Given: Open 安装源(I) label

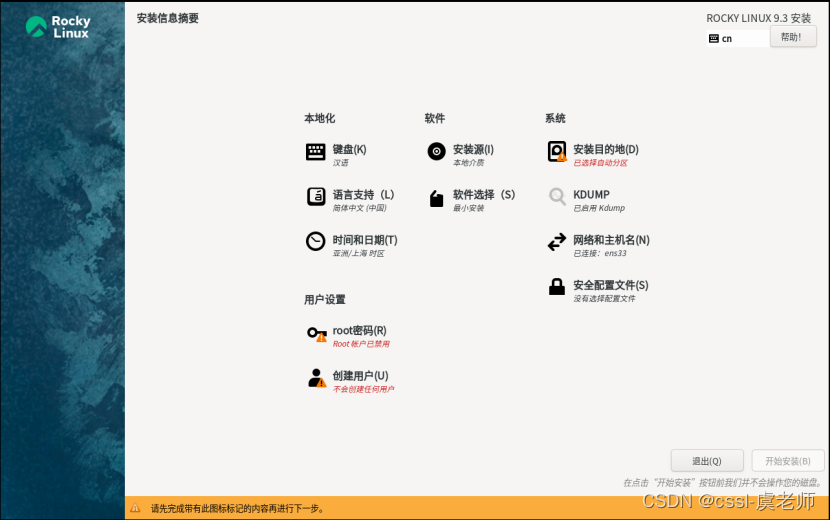Looking at the screenshot, I should (473, 149).
